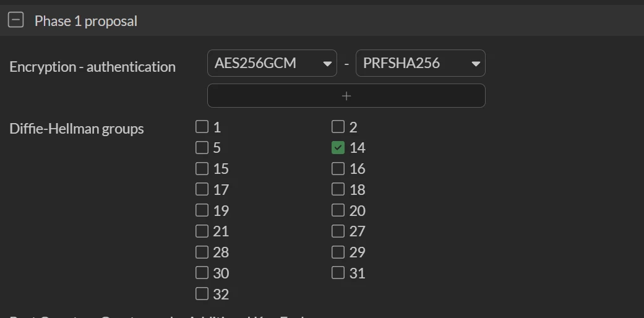Check Diffie-Hellman group 27
Screen dimensions: 644x318
338,231
